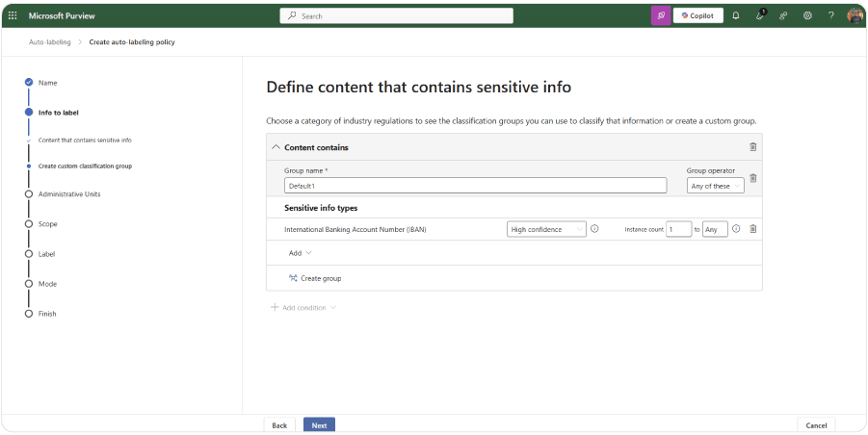Image resolution: width=868 pixels, height=435 pixels.
Task: Show info about instance count
Action: pos(736,229)
